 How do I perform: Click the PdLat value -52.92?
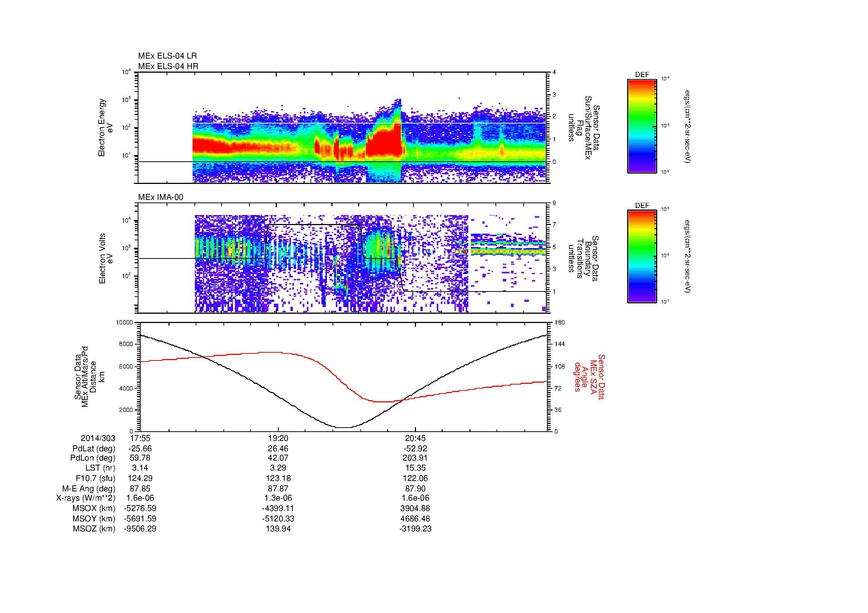click(415, 449)
